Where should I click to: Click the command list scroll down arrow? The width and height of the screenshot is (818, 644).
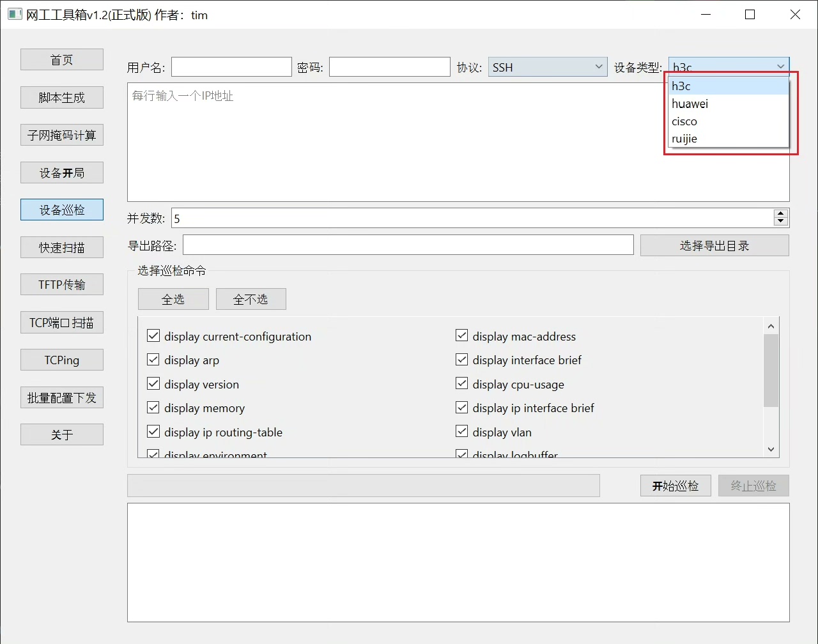coord(771,450)
